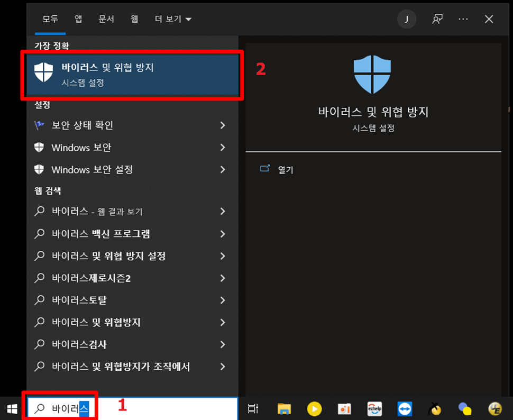This screenshot has width=513, height=420.
Task: Expand chevron for 바이러스 및 위협방지
Action: point(223,322)
